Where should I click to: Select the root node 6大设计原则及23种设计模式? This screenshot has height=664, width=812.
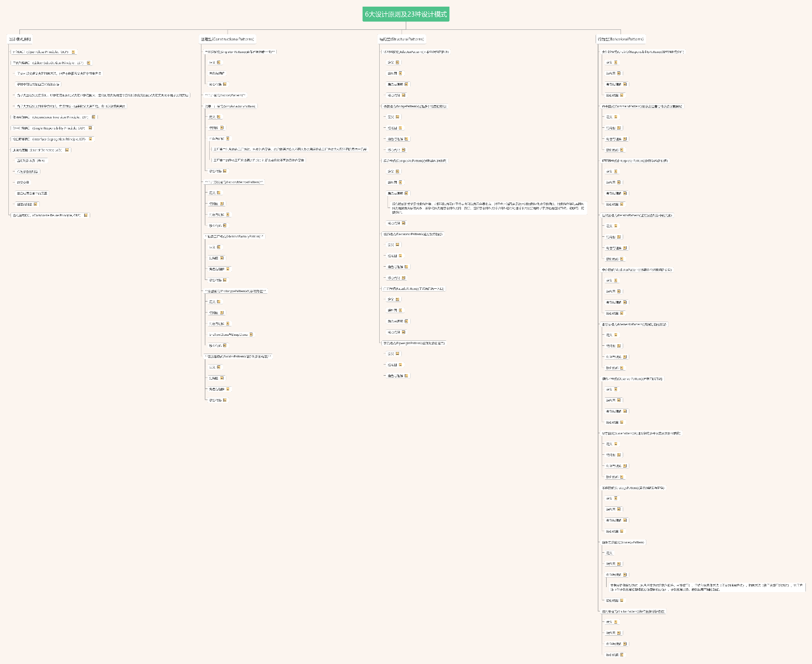pyautogui.click(x=406, y=14)
